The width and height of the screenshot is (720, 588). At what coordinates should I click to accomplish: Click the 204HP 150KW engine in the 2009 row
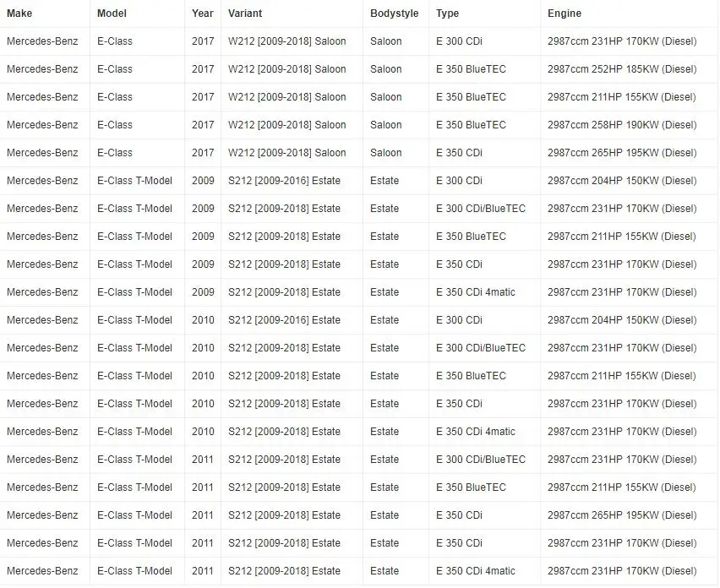pyautogui.click(x=622, y=181)
